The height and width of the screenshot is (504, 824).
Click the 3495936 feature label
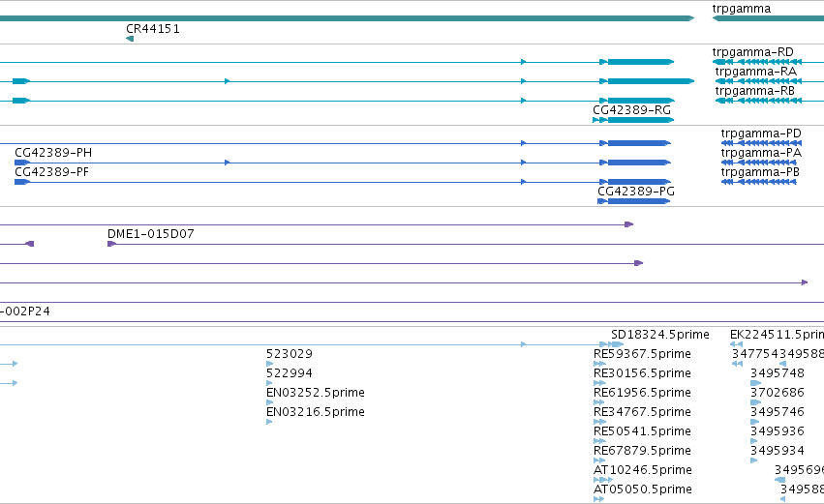778,431
